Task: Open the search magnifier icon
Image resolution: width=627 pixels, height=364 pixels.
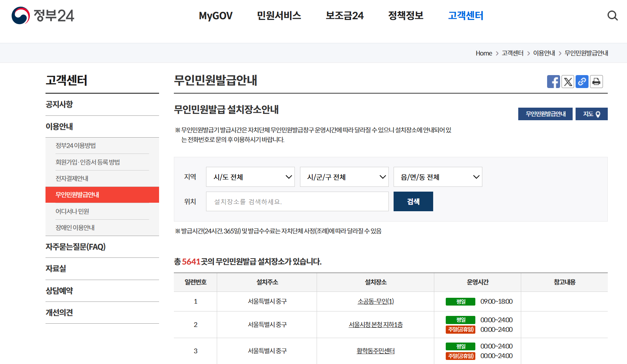Action: 613,16
